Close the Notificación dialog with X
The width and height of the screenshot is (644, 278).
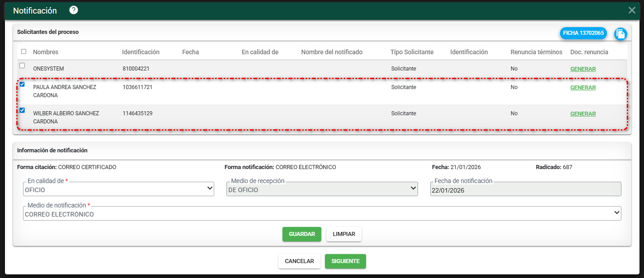(x=632, y=10)
